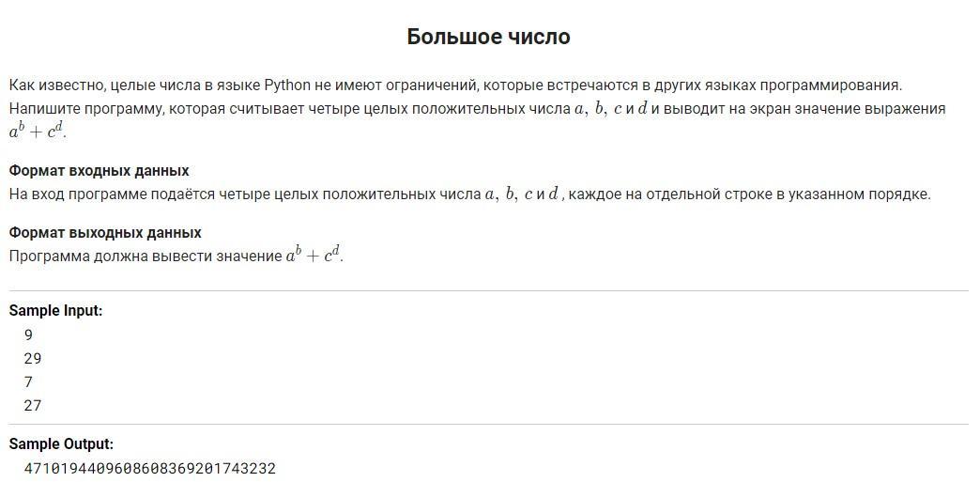Click the word "Python" in the first paragraph
Image resolution: width=980 pixels, height=482 pixels.
pyautogui.click(x=286, y=85)
